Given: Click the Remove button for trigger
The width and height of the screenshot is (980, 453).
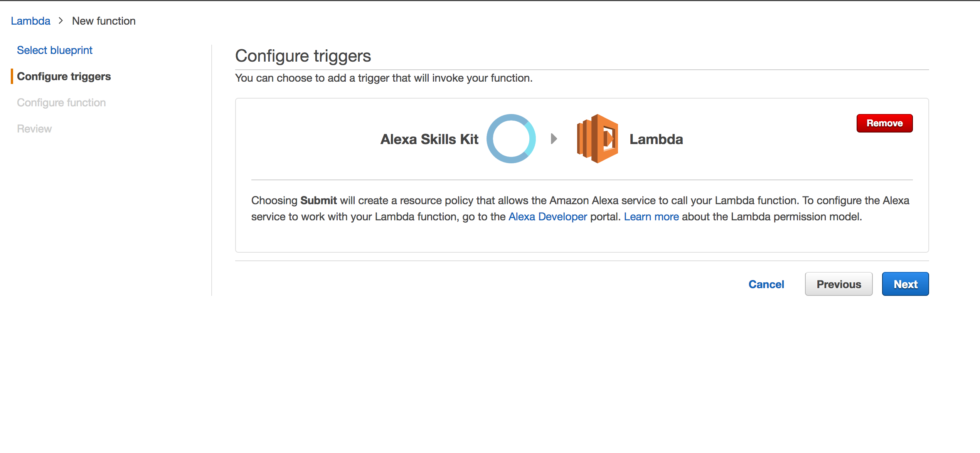Looking at the screenshot, I should pos(884,122).
